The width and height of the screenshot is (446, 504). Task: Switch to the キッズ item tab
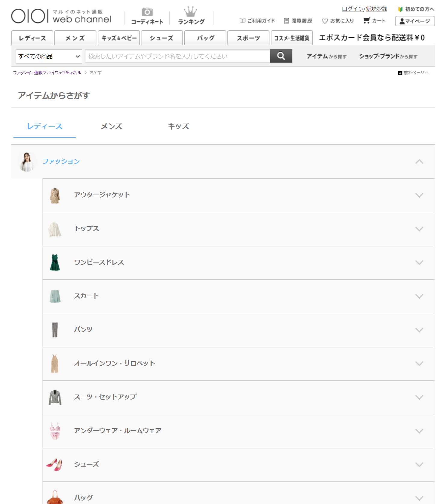(x=178, y=126)
